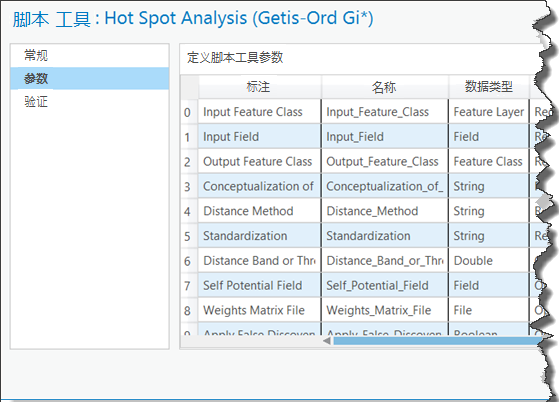Screen dimensions: 559x402
Task: Edit the Input Field label cell
Action: (x=260, y=136)
